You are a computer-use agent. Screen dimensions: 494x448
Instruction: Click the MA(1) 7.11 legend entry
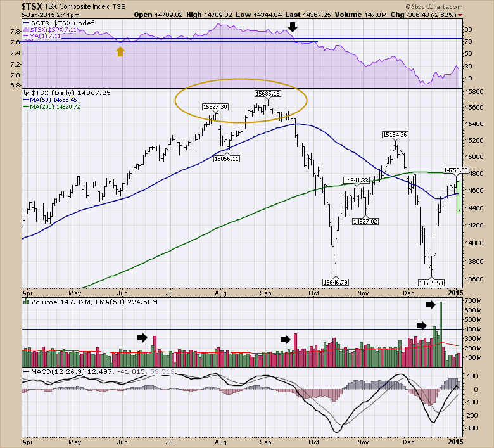pyautogui.click(x=42, y=36)
